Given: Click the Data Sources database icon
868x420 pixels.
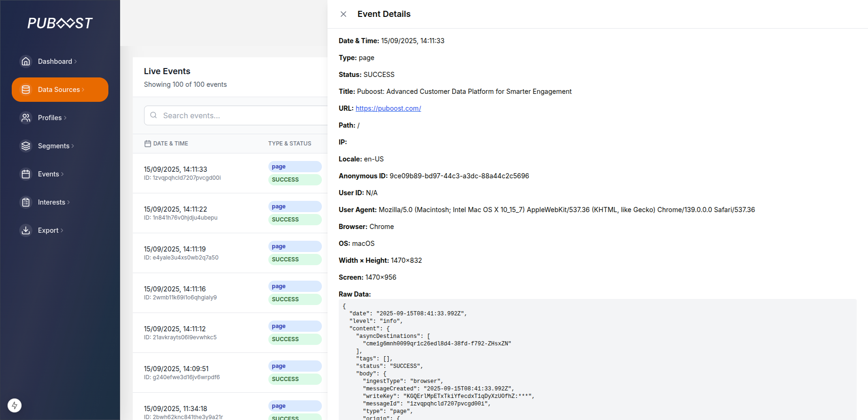Looking at the screenshot, I should pyautogui.click(x=26, y=90).
